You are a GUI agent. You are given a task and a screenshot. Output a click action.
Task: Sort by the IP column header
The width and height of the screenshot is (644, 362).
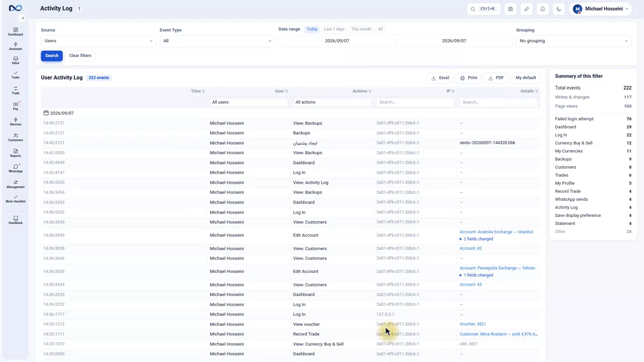click(x=450, y=91)
